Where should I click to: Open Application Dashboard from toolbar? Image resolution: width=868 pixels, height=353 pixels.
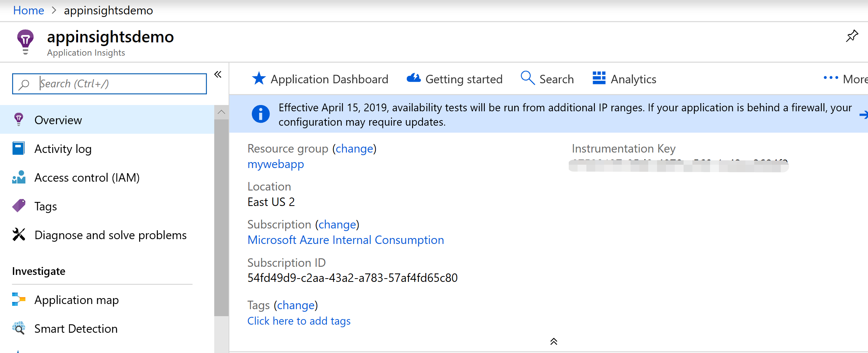tap(320, 79)
